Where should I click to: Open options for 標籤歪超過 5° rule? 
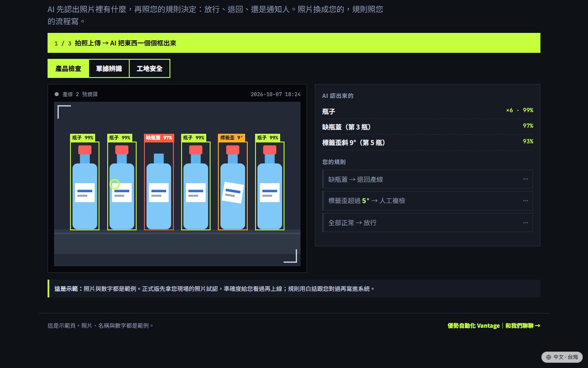tap(525, 200)
